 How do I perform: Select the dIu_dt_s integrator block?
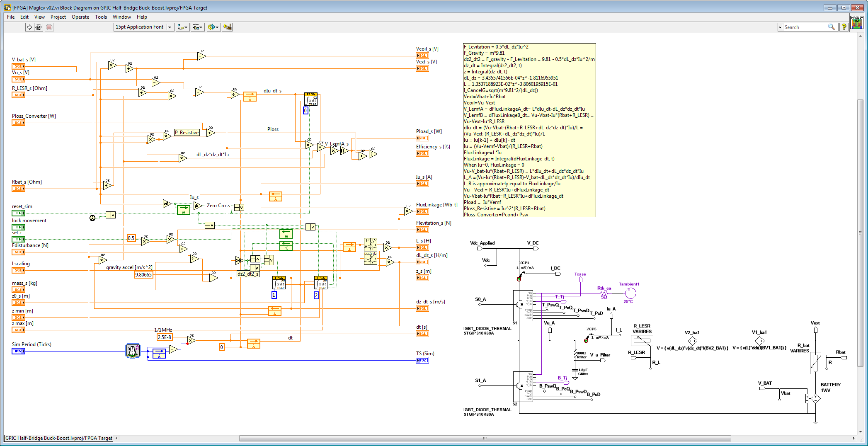311,99
